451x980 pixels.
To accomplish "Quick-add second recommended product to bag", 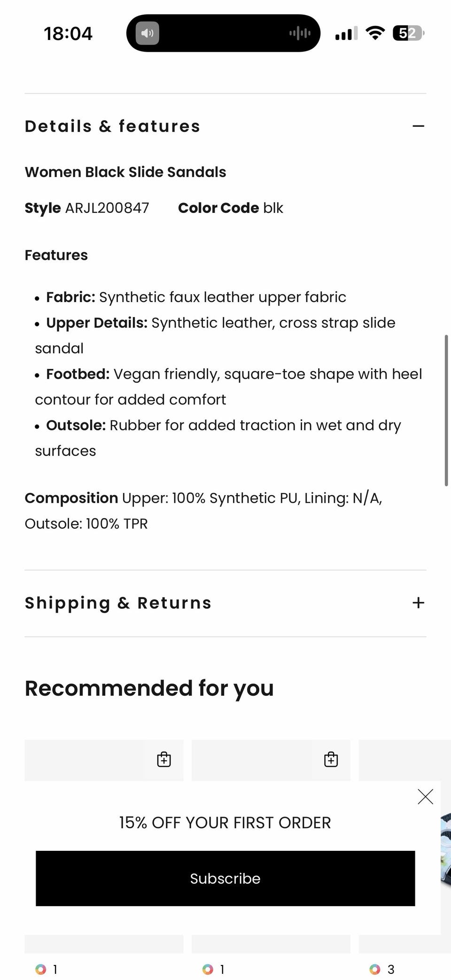I will pos(331,759).
